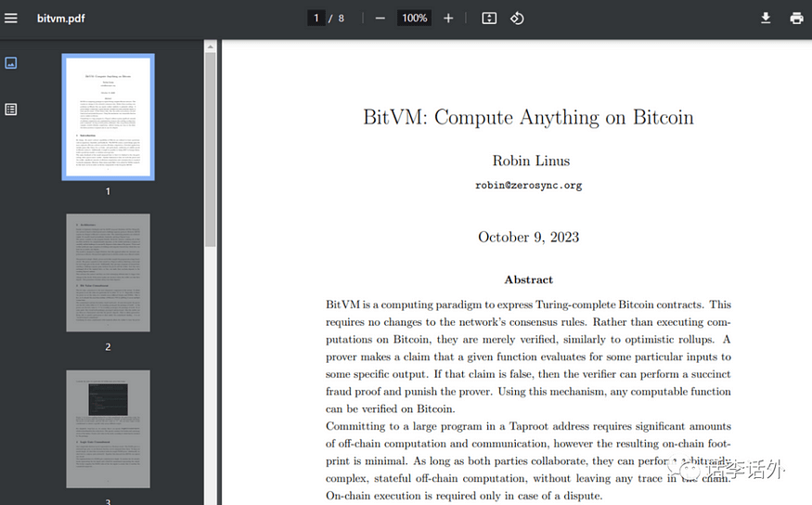Click the page label '2' under thumbnail
Screen dimensions: 812x505
[108, 347]
